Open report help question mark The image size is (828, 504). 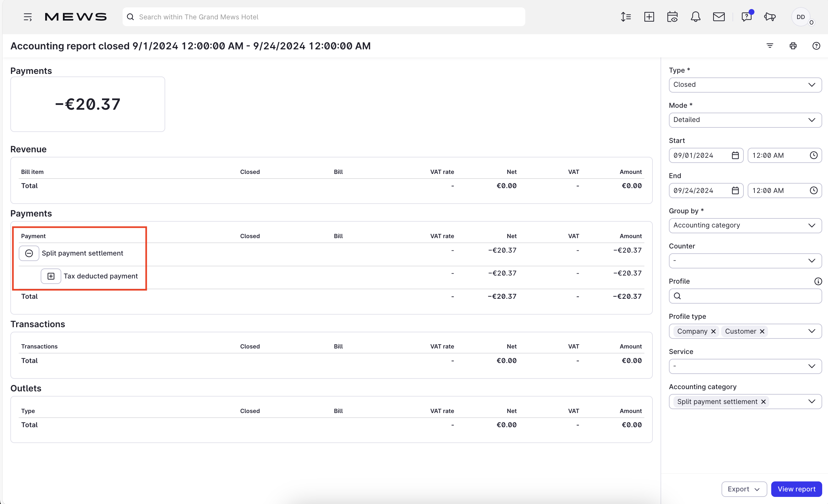(816, 46)
